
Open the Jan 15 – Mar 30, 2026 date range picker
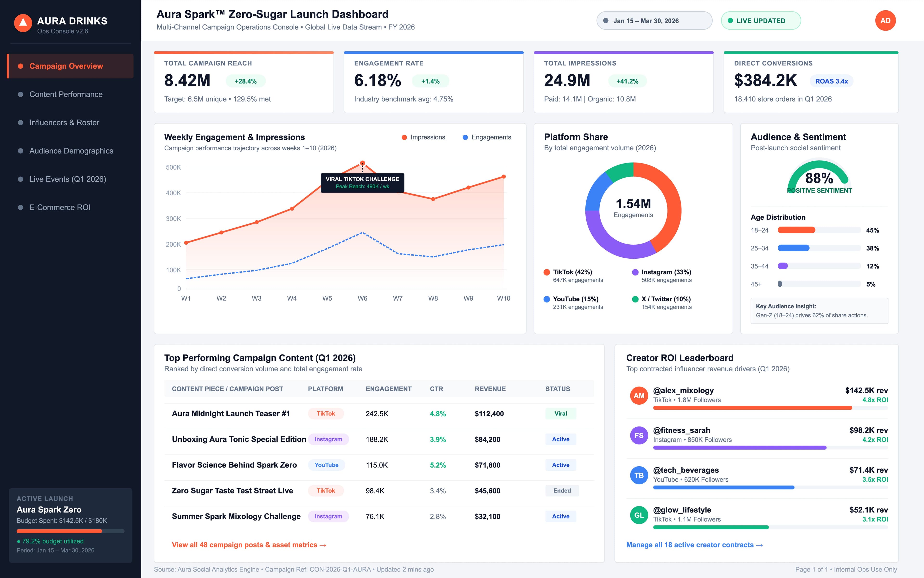[654, 21]
